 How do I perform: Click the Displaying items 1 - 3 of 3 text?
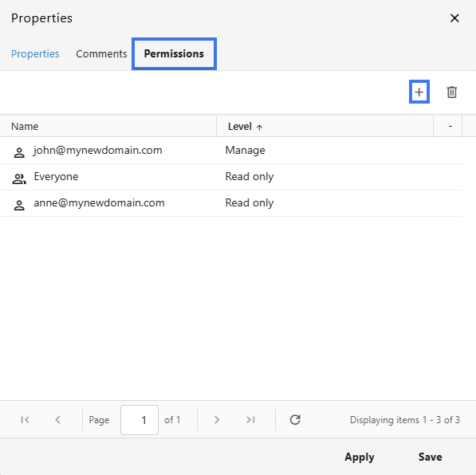pyautogui.click(x=405, y=420)
